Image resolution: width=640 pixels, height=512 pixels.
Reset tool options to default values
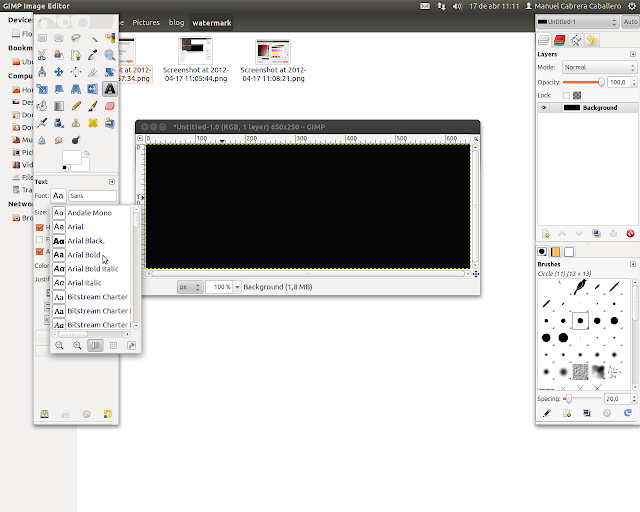[107, 414]
